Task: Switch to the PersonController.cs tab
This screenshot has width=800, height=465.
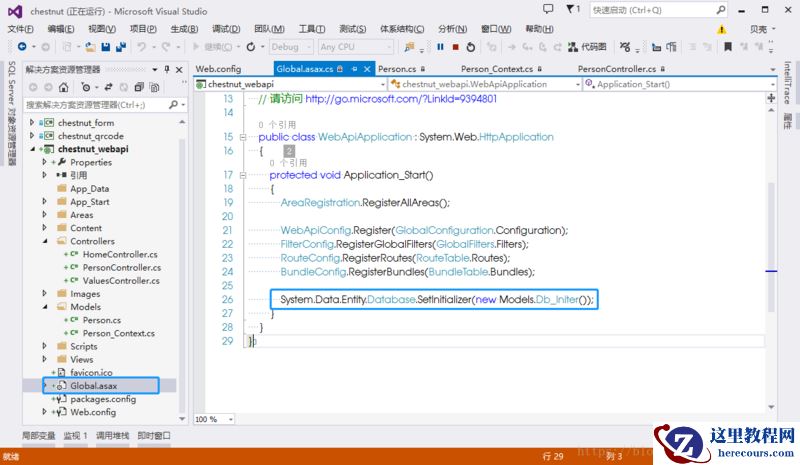Action: pyautogui.click(x=617, y=69)
